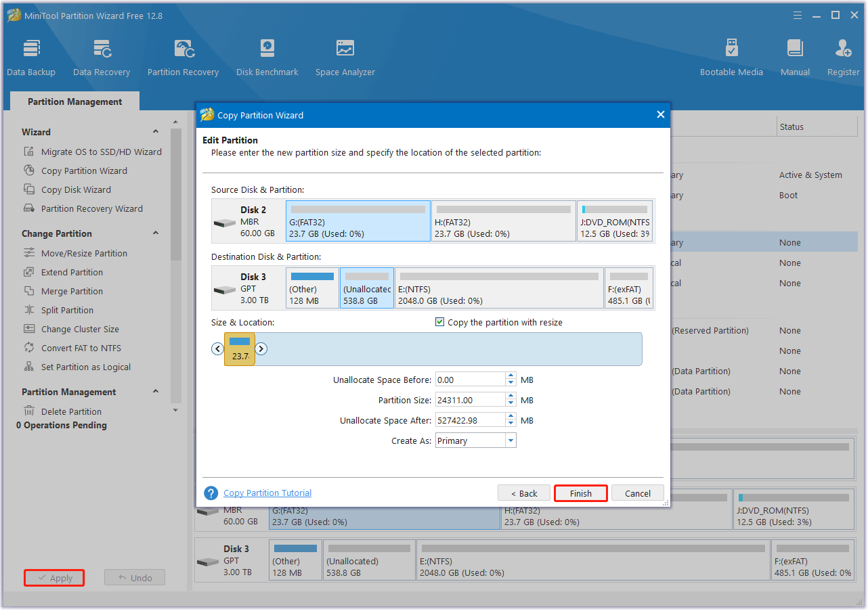The width and height of the screenshot is (868, 611).
Task: Click the Unallocate Space After field
Action: 470,420
